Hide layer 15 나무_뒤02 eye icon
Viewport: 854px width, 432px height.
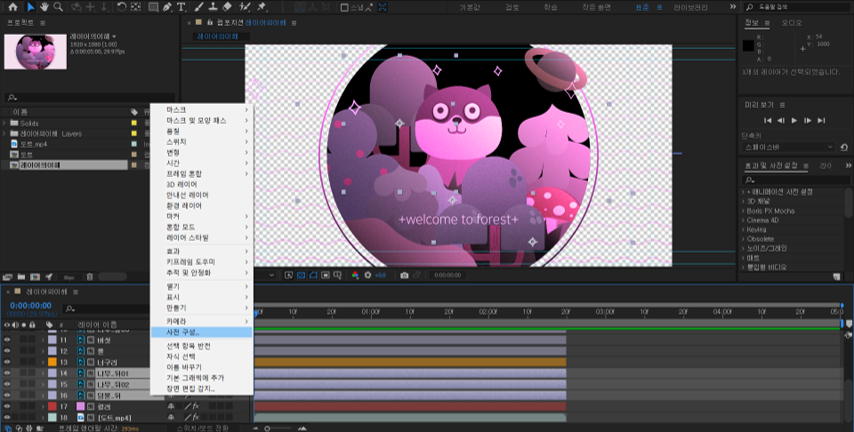[x=7, y=384]
